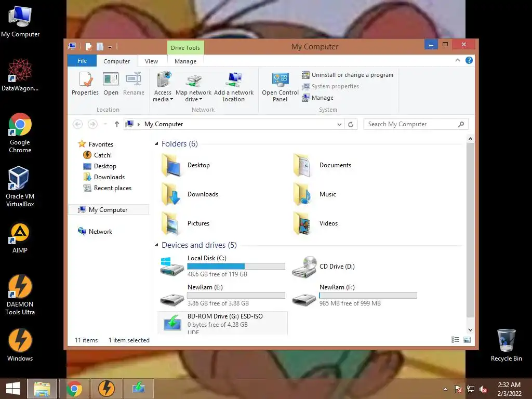Click the NewRam (E:) usage bar

click(236, 296)
